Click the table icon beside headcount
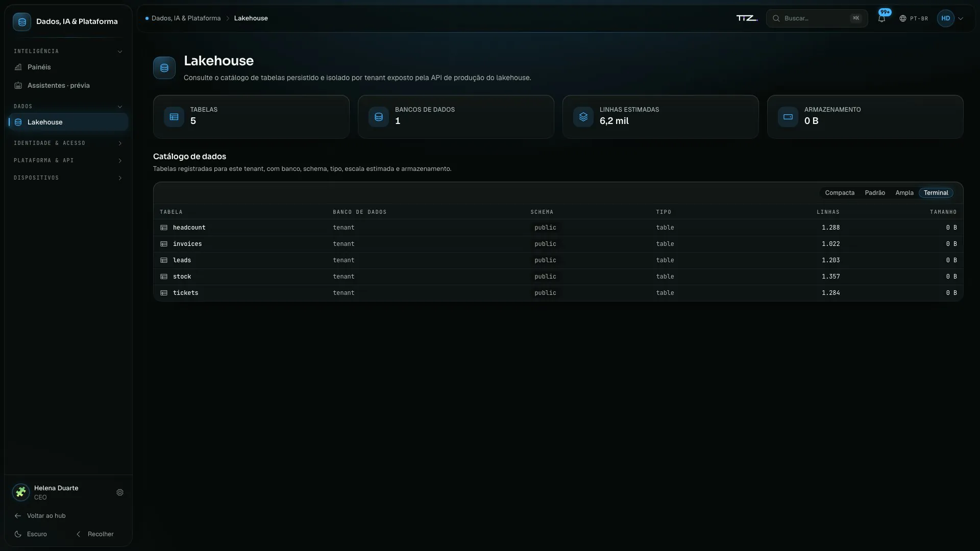980x551 pixels. point(164,228)
